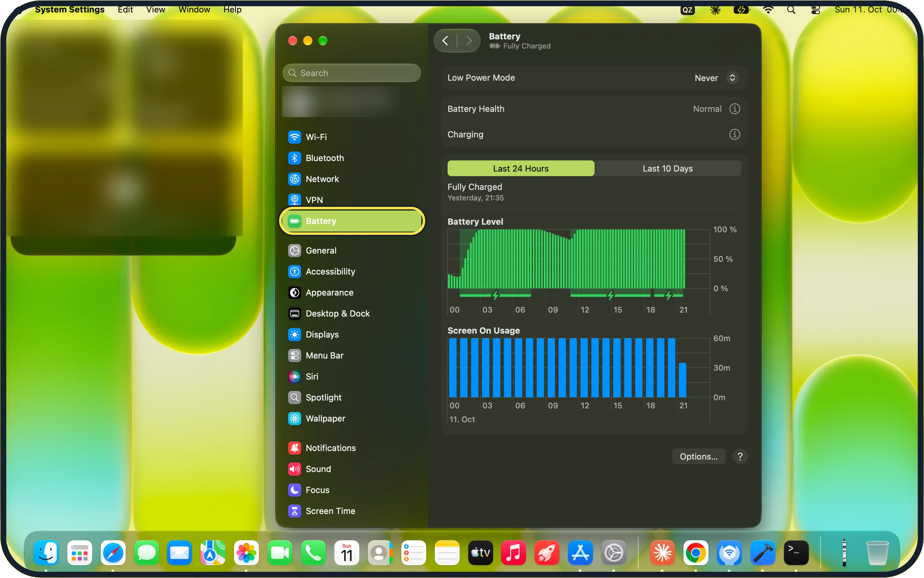The width and height of the screenshot is (924, 578).
Task: Open FaceTime app in Dock
Action: point(280,553)
